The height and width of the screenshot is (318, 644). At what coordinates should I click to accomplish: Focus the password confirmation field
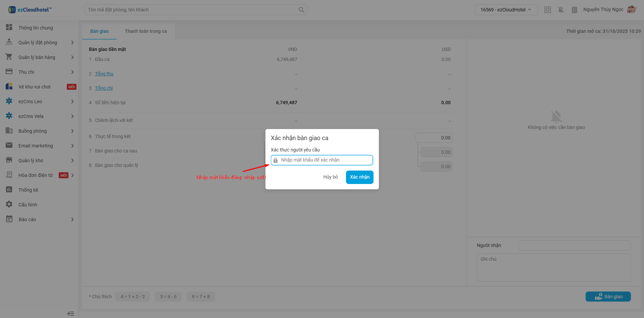[325, 160]
